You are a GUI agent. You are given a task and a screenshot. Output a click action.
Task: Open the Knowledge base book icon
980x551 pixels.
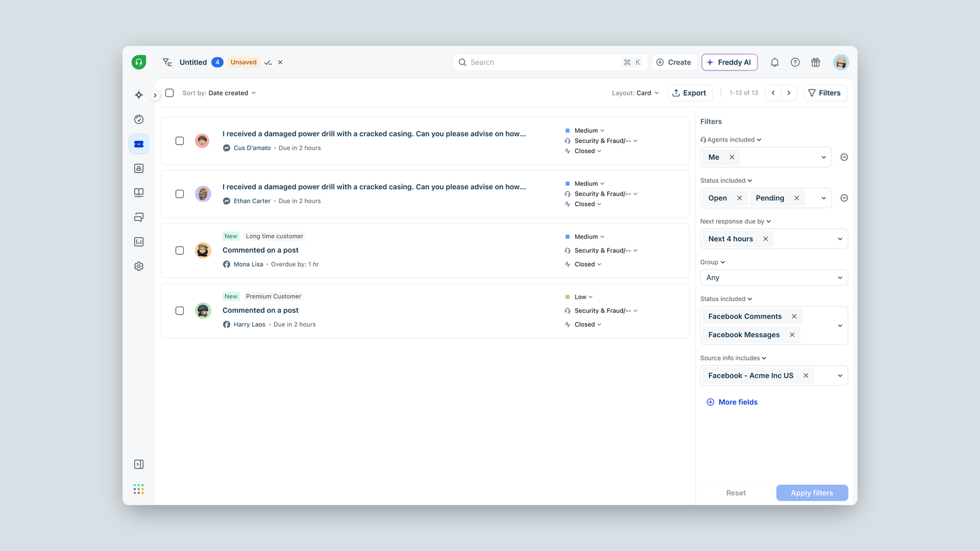pyautogui.click(x=139, y=193)
